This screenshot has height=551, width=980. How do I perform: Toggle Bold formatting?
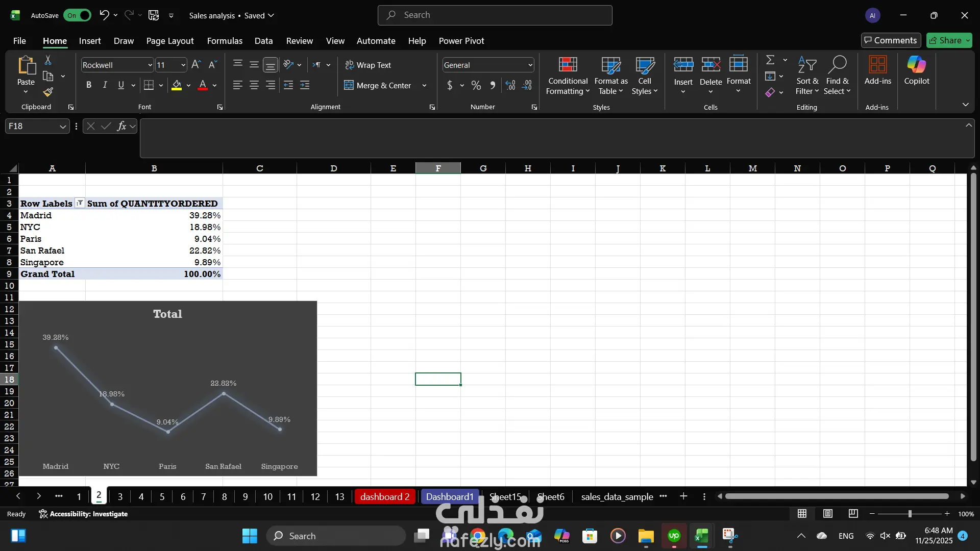(89, 85)
